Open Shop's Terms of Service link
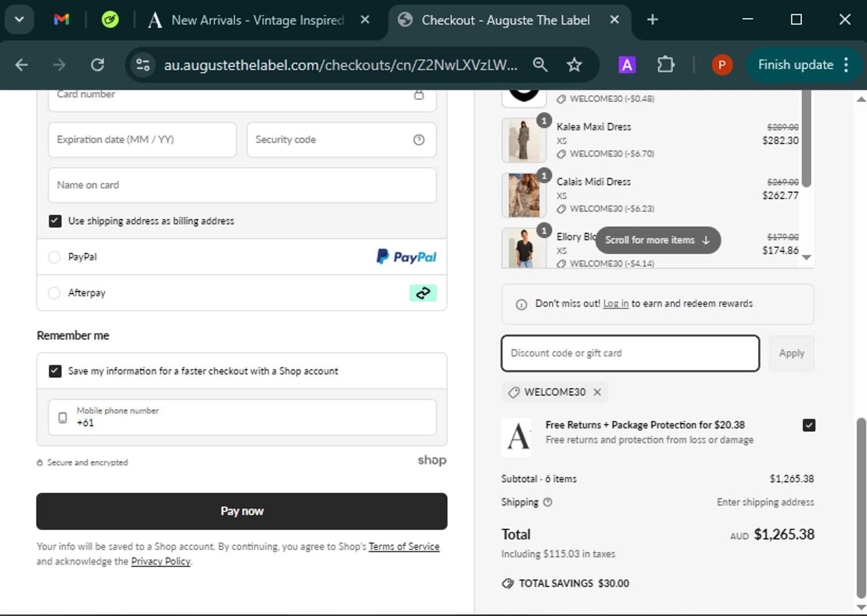This screenshot has height=616, width=867. [x=404, y=547]
